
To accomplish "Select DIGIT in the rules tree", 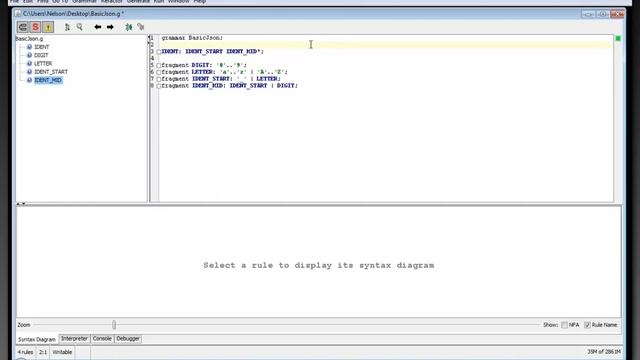I will click(41, 55).
